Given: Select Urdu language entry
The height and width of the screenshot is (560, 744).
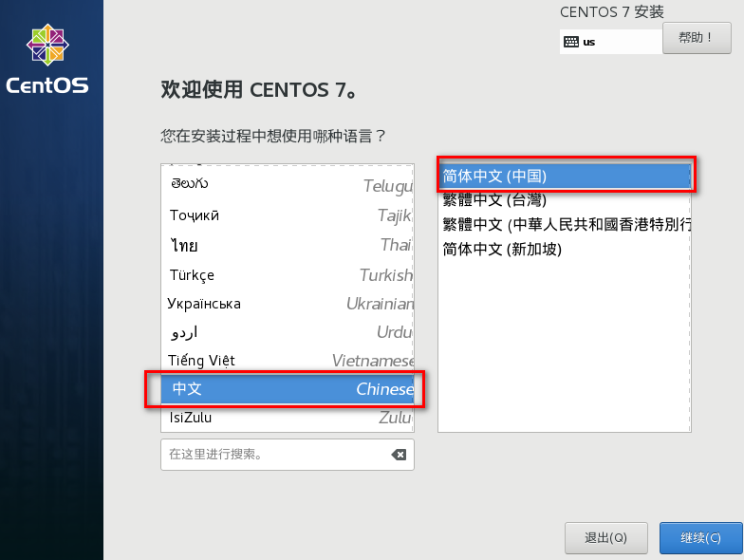Looking at the screenshot, I should [287, 332].
